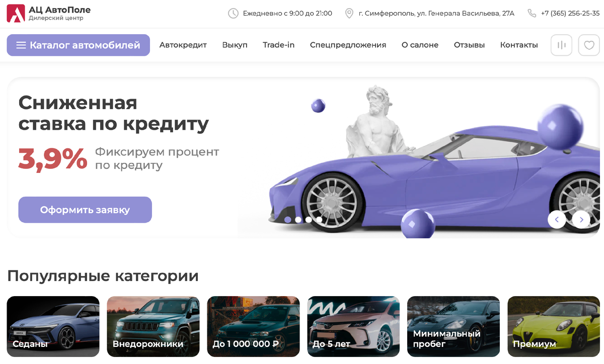Open the comparison bars icon
The image size is (604, 364).
point(562,45)
